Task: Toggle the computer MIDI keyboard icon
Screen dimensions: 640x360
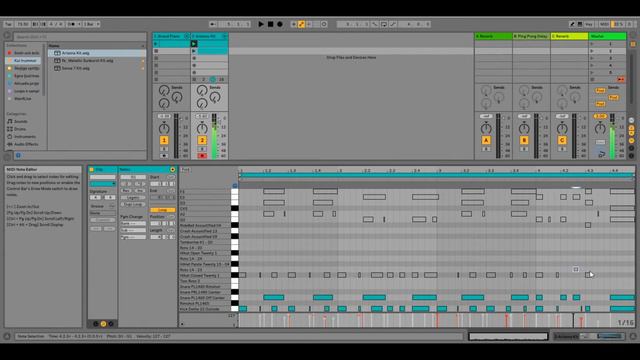Action: coord(580,24)
